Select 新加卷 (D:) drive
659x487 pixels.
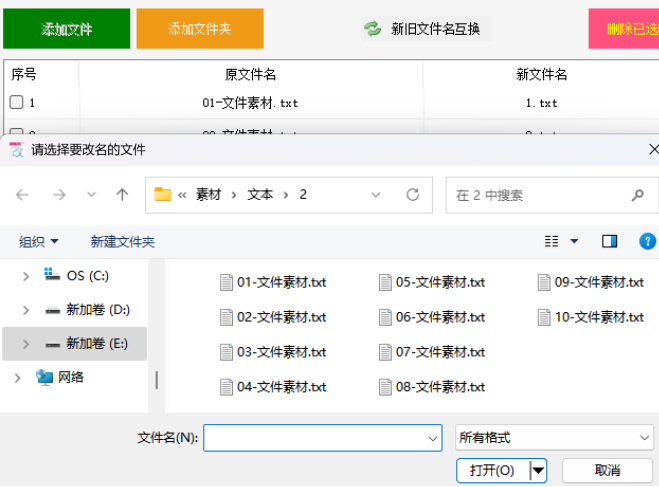pyautogui.click(x=87, y=310)
